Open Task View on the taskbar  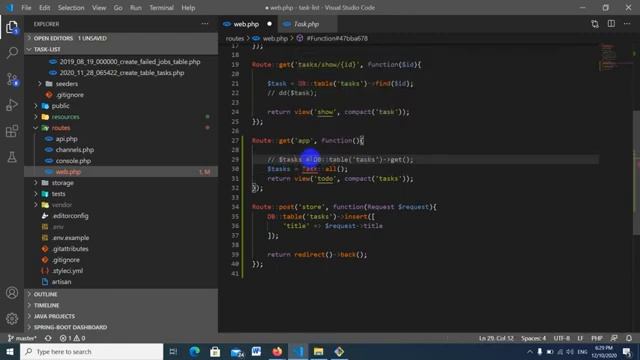[x=173, y=351]
